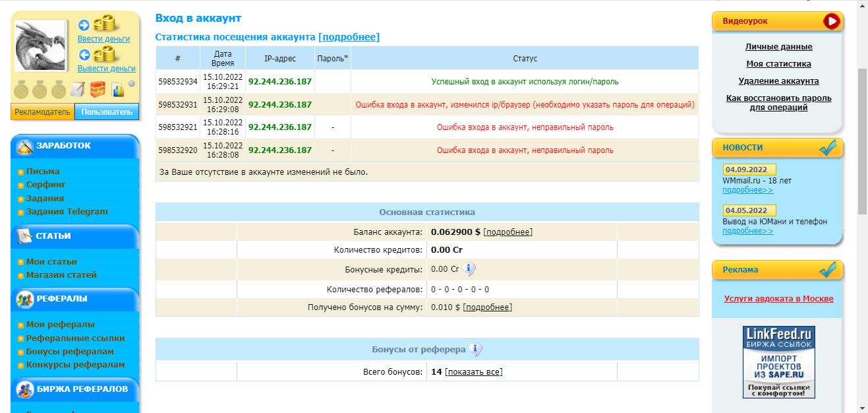Click the dragon avatar picture
This screenshot has height=413, width=868.
(x=41, y=46)
